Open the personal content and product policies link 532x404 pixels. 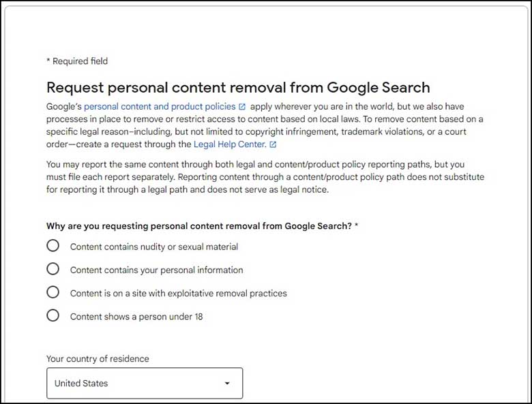coord(160,106)
